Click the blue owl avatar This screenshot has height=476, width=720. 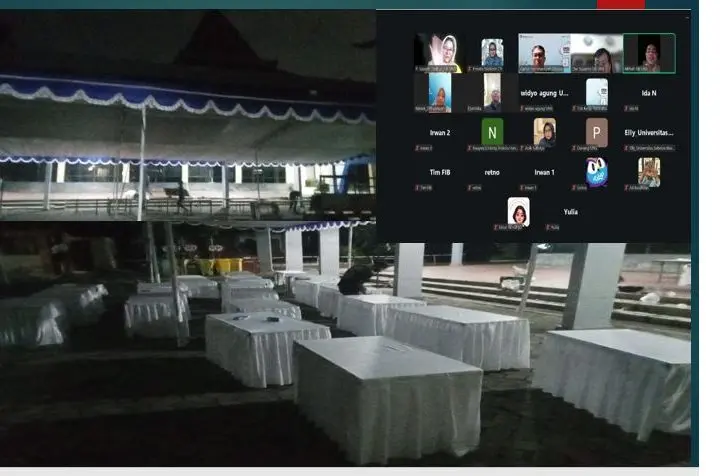(596, 172)
